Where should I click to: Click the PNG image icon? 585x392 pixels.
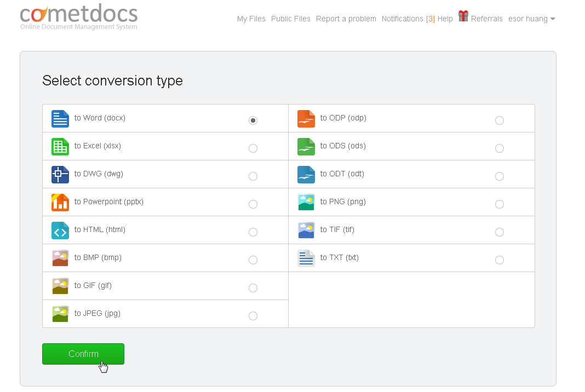point(306,202)
